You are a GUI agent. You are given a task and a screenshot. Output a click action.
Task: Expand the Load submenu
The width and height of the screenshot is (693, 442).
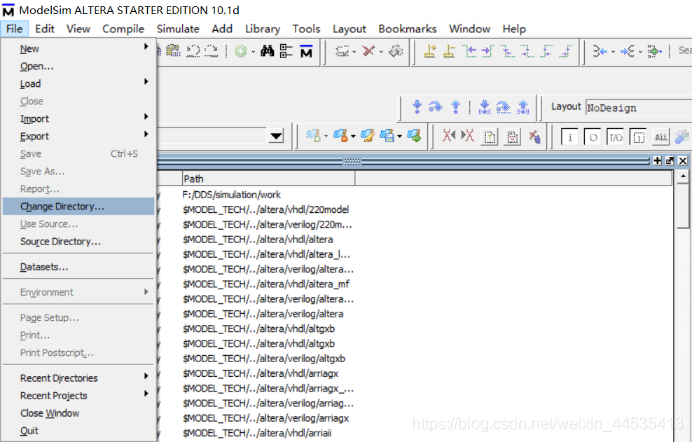point(146,82)
